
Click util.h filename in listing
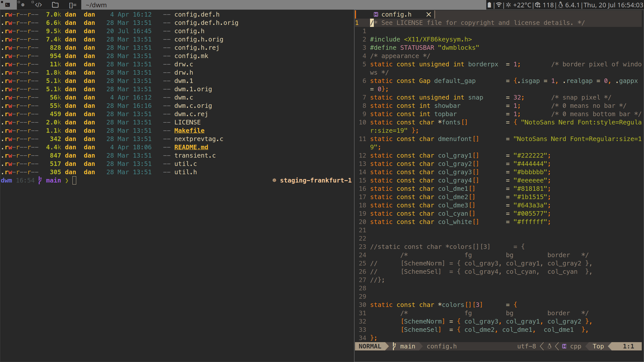tap(186, 172)
